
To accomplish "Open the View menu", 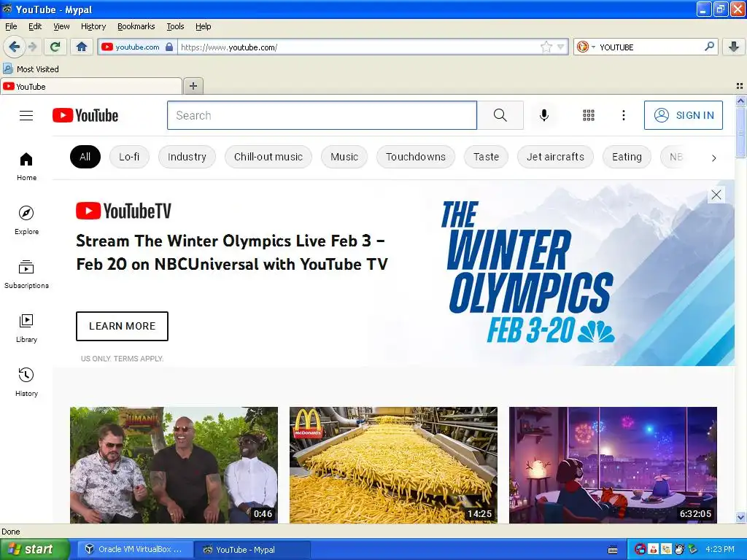I will (x=61, y=26).
